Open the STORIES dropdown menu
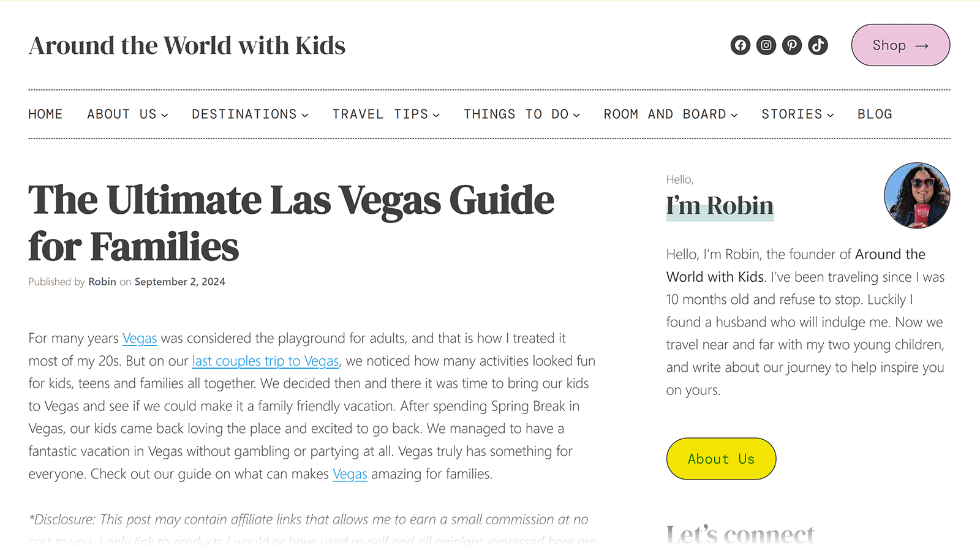The width and height of the screenshot is (980, 550). click(x=797, y=114)
